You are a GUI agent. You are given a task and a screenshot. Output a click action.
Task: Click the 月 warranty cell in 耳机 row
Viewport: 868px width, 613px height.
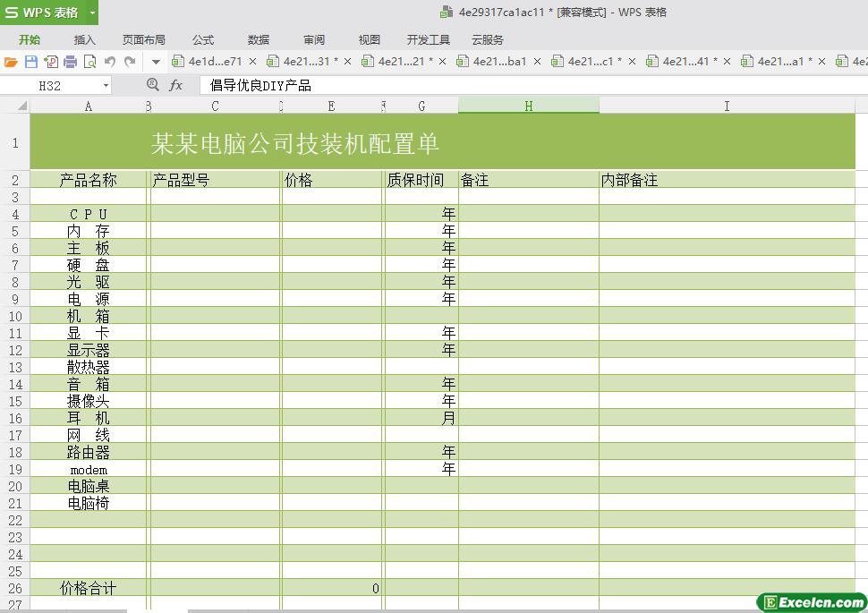point(421,418)
